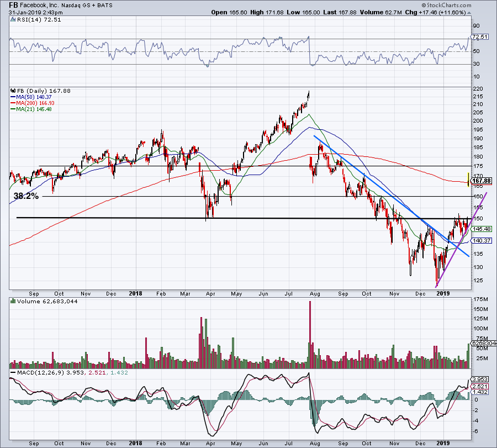Click the timestamp 31-Jan-2019 2:43pm

(35, 13)
